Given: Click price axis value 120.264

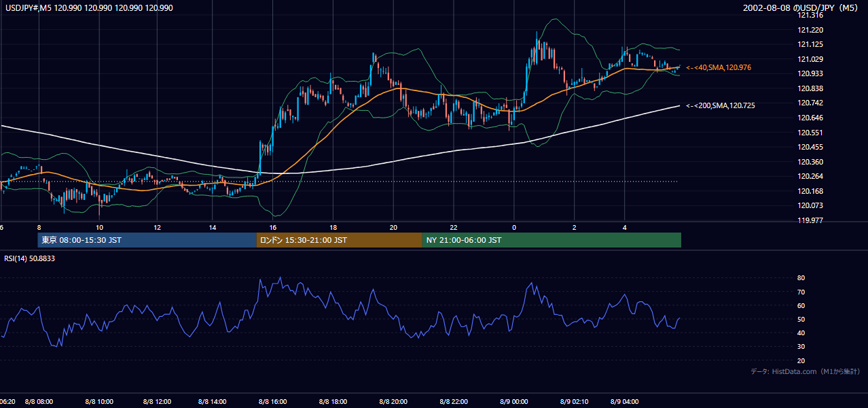Looking at the screenshot, I should 810,176.
